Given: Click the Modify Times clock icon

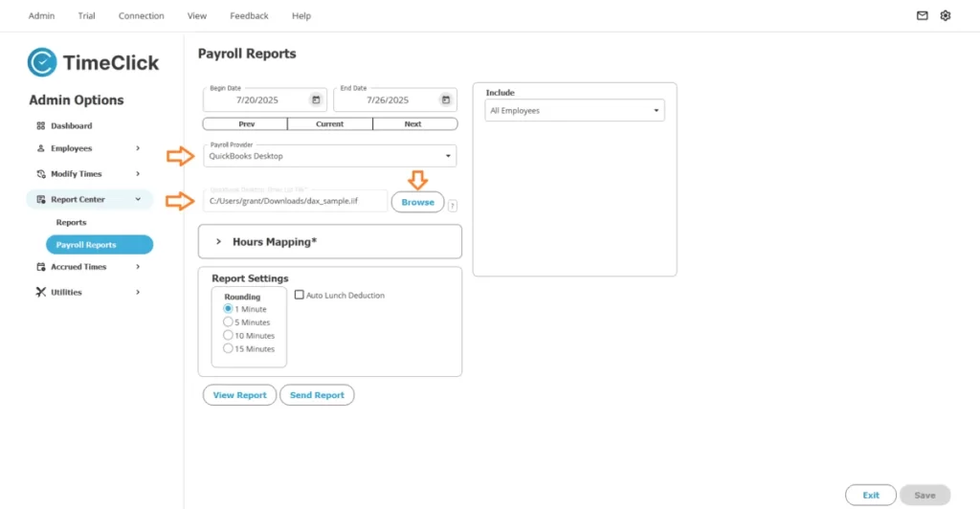Looking at the screenshot, I should pos(40,173).
